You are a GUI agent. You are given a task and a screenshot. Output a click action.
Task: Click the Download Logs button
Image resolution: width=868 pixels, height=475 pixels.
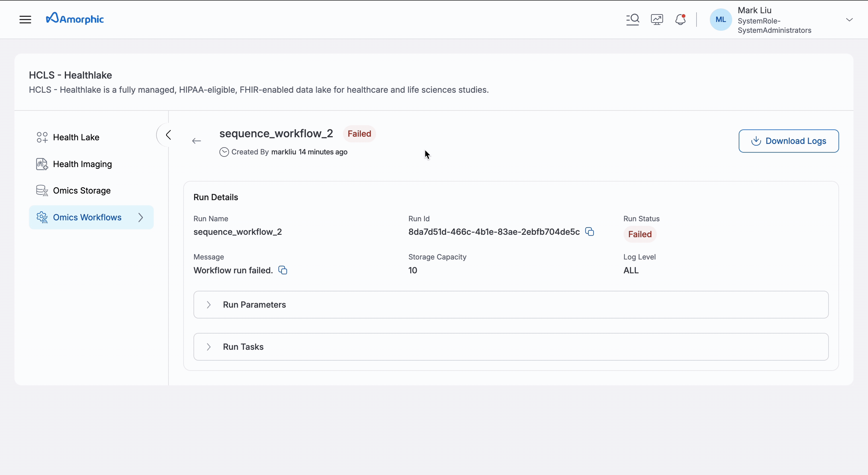pos(789,141)
